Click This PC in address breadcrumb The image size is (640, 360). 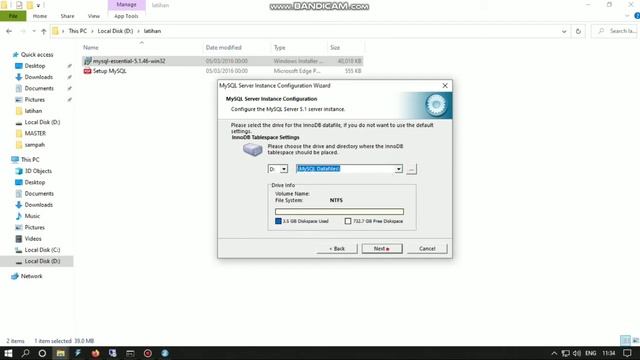[78, 31]
